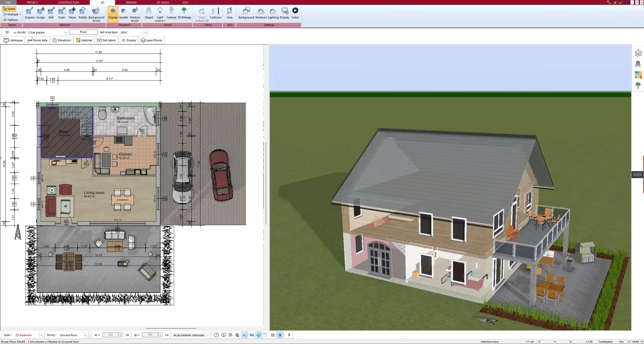Open the CONSTRUCTION ribbon tab
644x344 pixels.
click(68, 3)
